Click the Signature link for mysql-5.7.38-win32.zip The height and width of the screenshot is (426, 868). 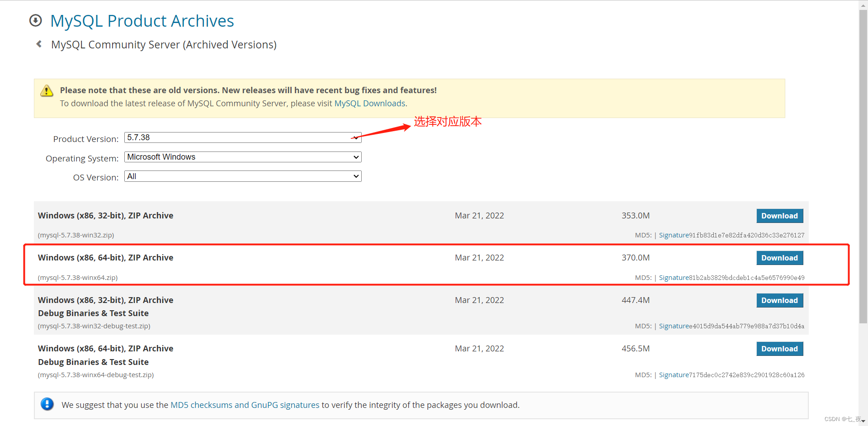674,235
